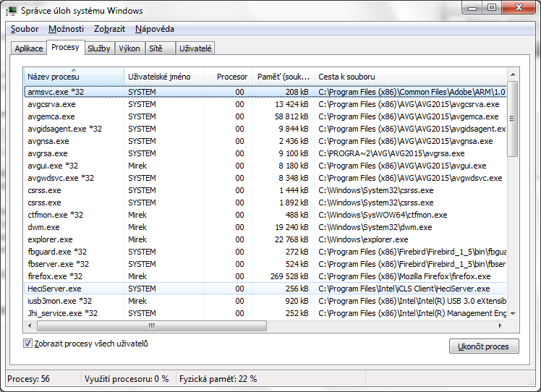Select the avgcsrva.exe process row
Screen dimensions: 541x392
click(x=265, y=104)
